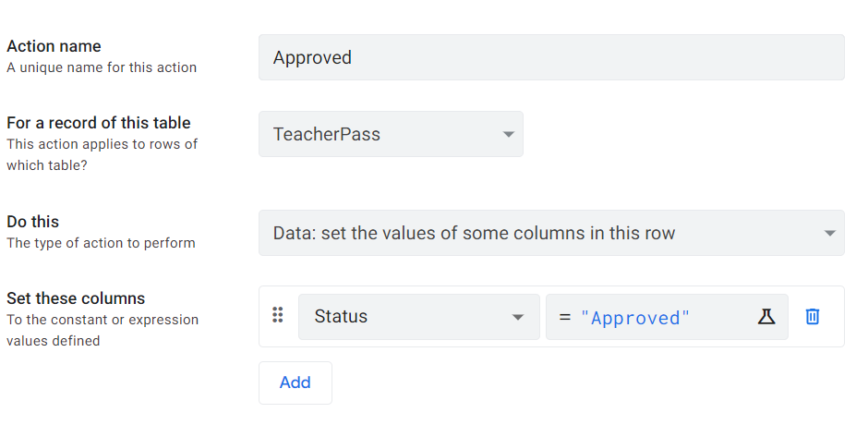Screen dimensions: 868x425
Task: Open the expression assistant flask icon
Action: [766, 317]
